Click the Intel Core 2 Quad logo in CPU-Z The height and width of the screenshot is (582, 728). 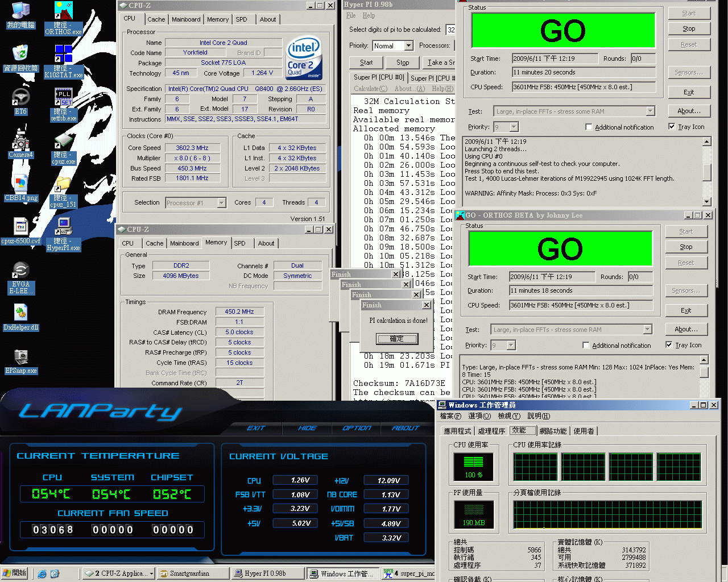[x=304, y=58]
